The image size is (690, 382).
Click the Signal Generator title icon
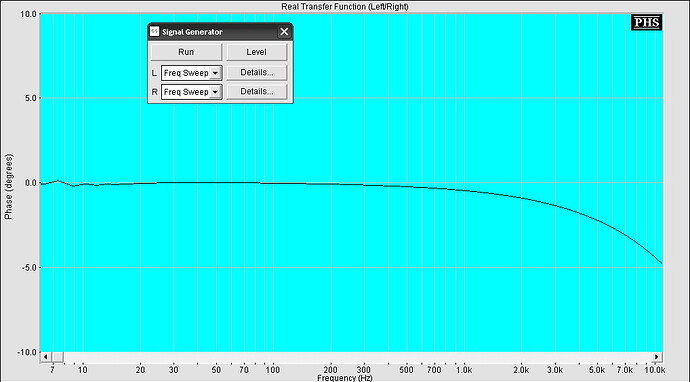[154, 31]
